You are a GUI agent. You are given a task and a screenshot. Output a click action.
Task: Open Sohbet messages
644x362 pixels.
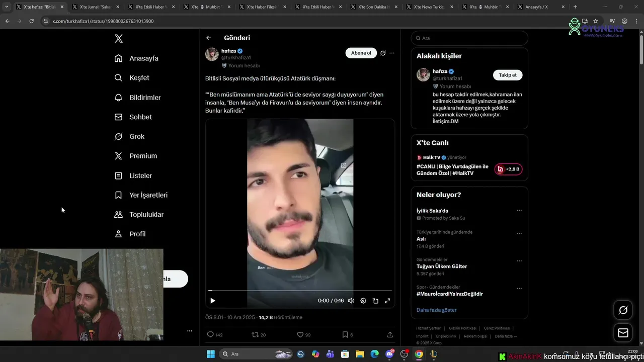click(133, 117)
